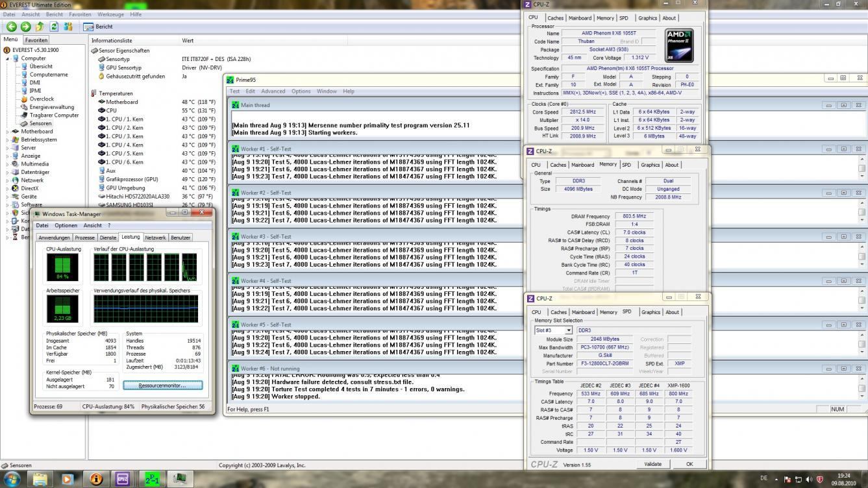
Task: Click the Validate button in CPU-Z
Action: (x=652, y=464)
